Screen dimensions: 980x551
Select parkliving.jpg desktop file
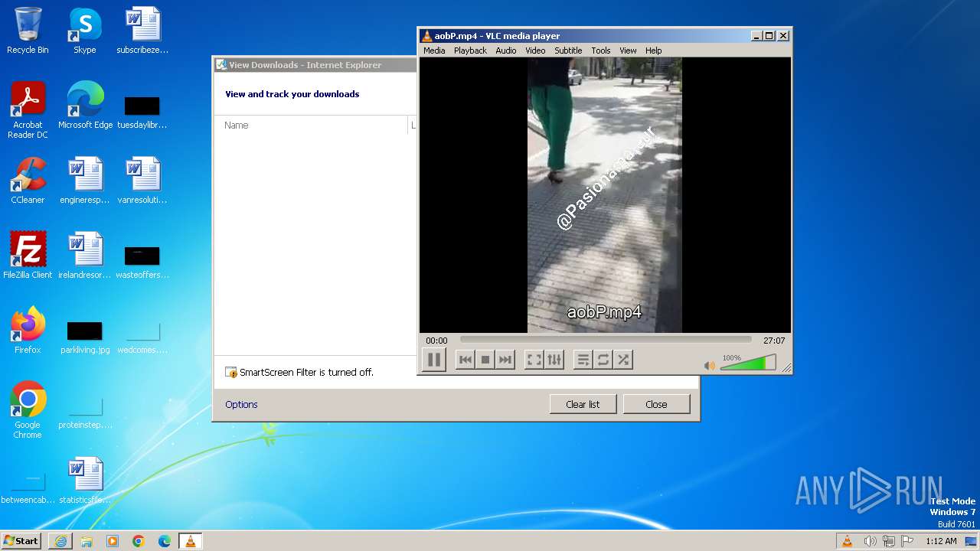[85, 337]
